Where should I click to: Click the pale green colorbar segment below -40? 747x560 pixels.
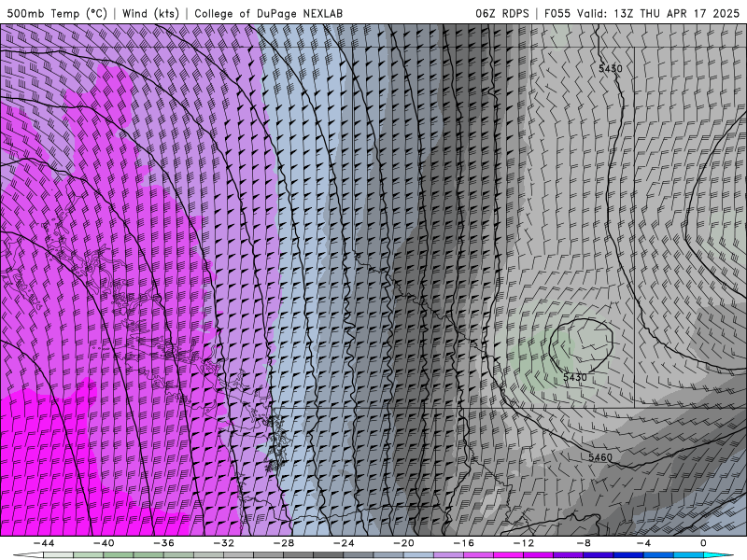pyautogui.click(x=88, y=554)
